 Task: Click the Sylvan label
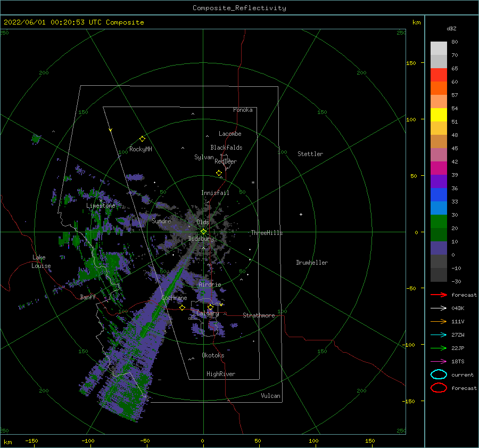pos(204,157)
